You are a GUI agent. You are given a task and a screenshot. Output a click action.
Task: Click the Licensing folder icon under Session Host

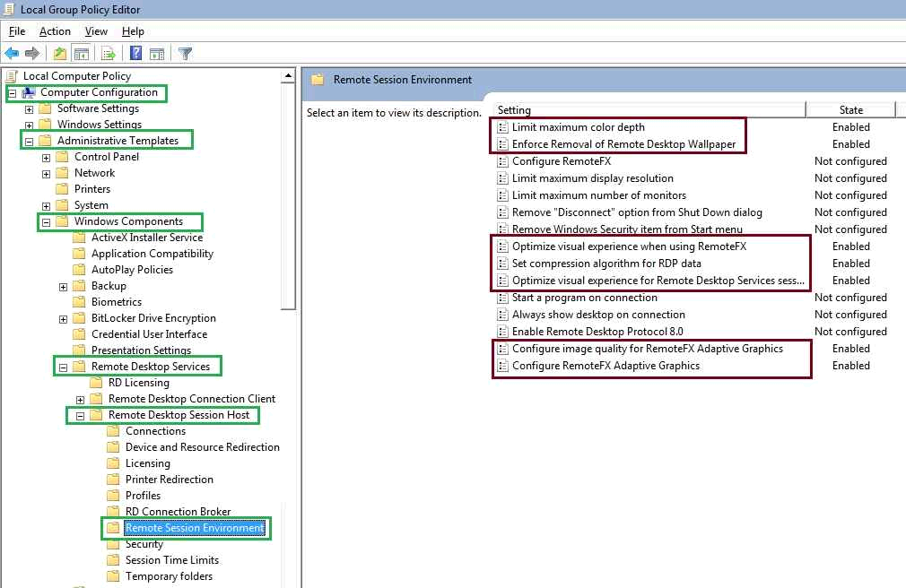tap(114, 463)
